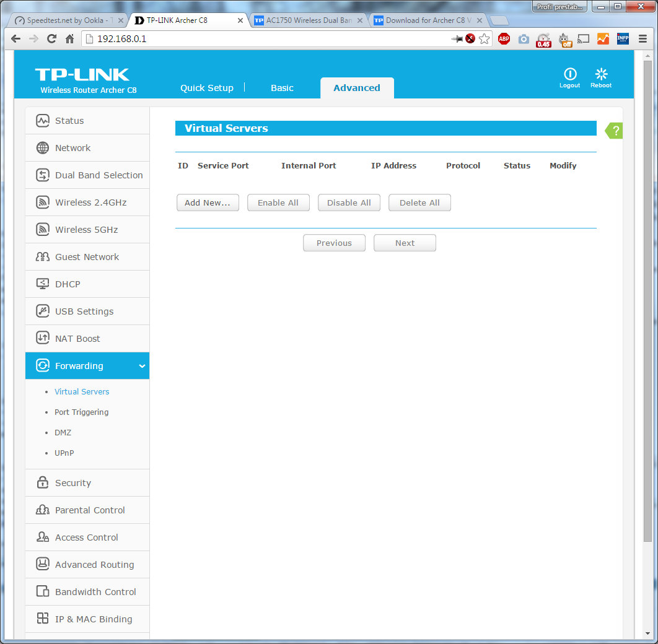The height and width of the screenshot is (644, 658).
Task: Click the Next page button
Action: click(405, 243)
